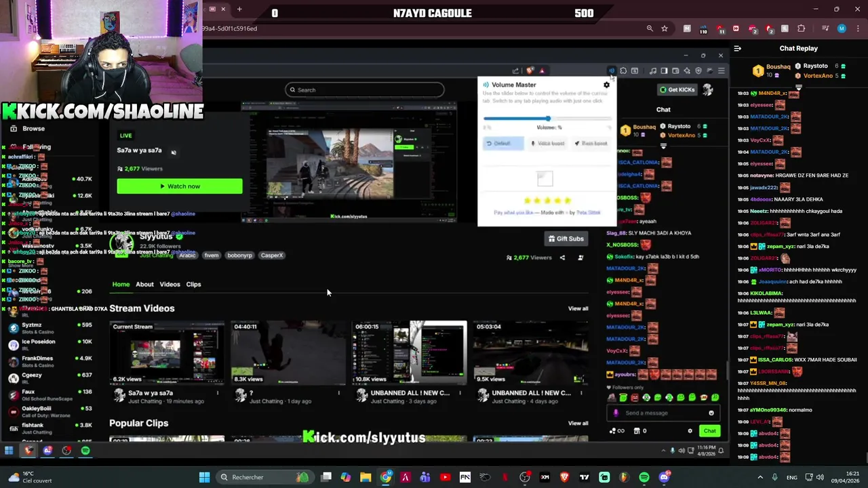
Task: Click the Gift Subs button
Action: tap(566, 239)
